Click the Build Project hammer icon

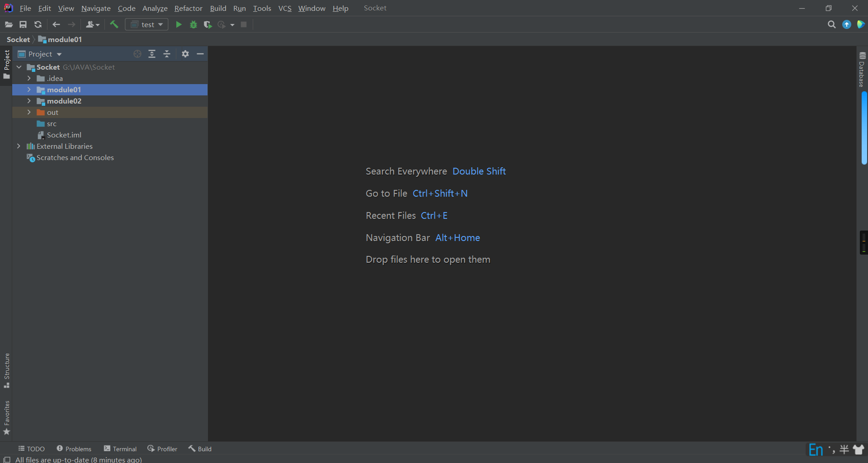114,24
